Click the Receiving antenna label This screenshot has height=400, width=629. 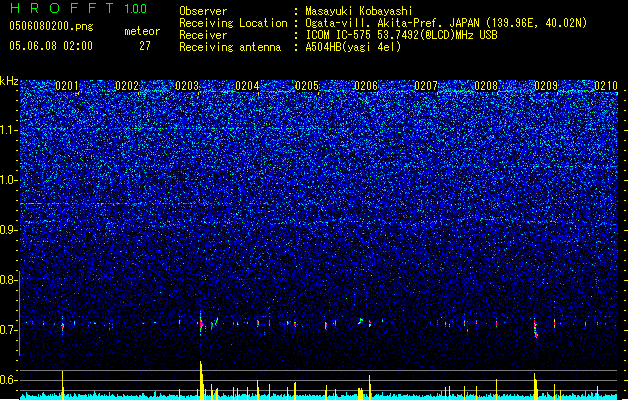(x=230, y=47)
